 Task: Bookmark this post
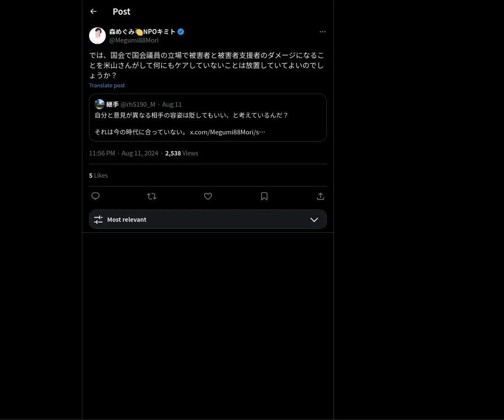(264, 196)
